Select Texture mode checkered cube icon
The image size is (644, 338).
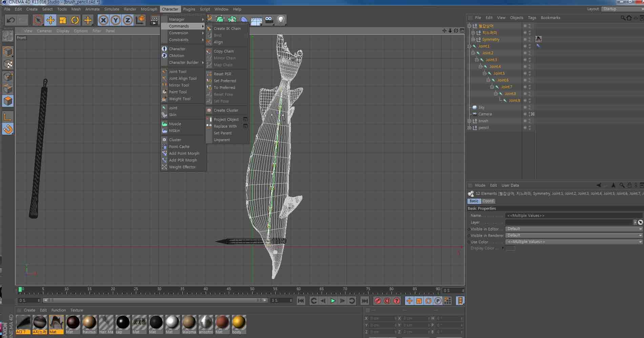click(8, 64)
